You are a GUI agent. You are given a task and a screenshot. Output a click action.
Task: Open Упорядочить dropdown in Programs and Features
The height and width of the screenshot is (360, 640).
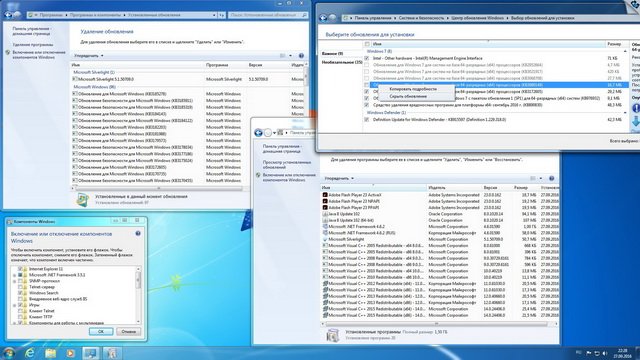[x=339, y=178]
